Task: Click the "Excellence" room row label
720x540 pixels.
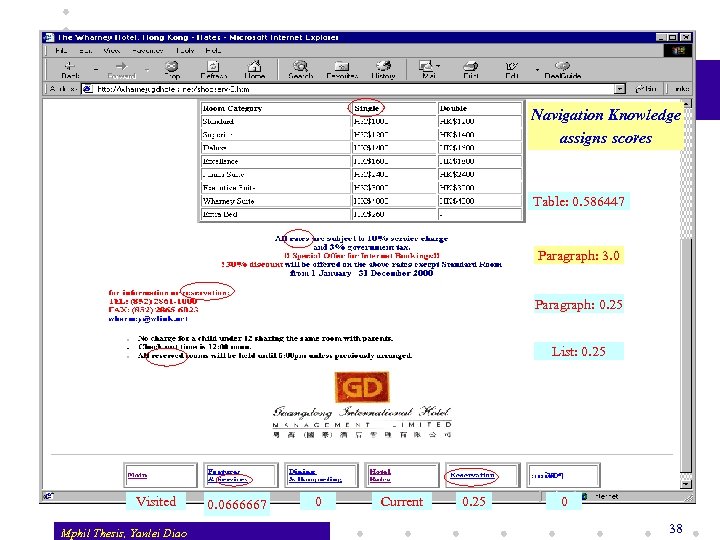Action: pos(220,162)
